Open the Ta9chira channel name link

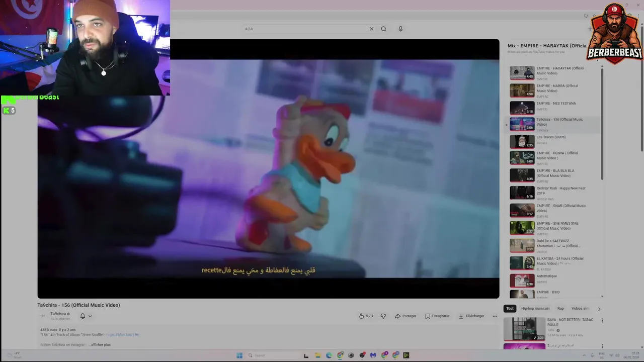[x=58, y=314]
